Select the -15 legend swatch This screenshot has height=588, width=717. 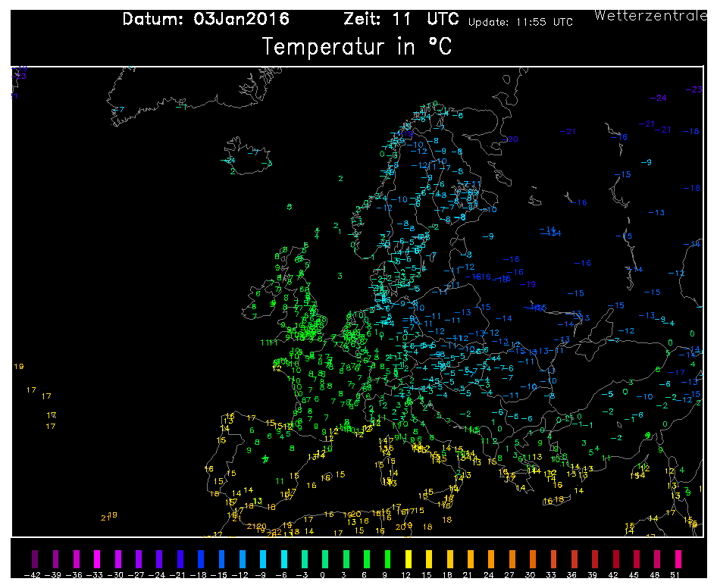(222, 558)
